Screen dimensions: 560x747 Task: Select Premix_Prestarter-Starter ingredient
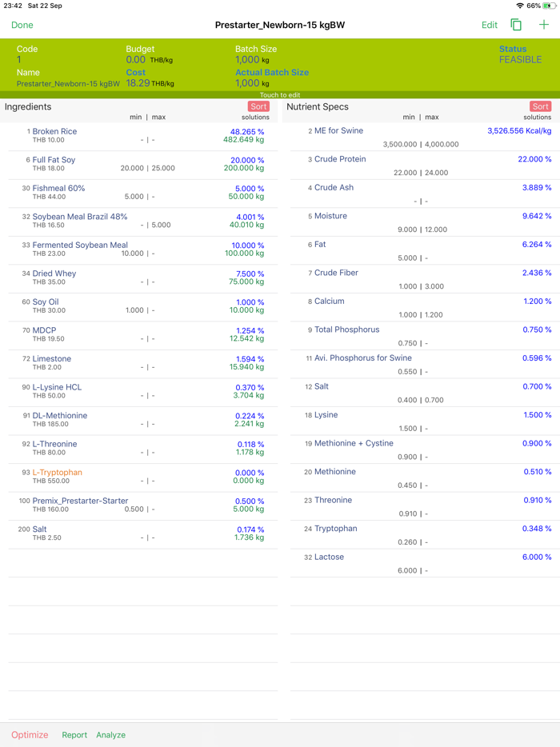[143, 506]
